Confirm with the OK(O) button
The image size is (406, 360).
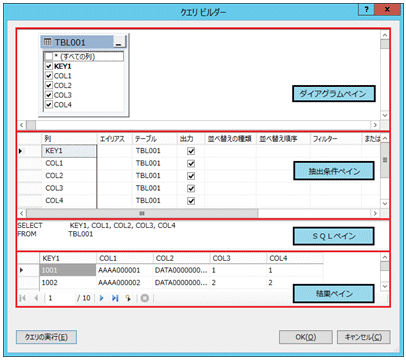click(x=306, y=337)
